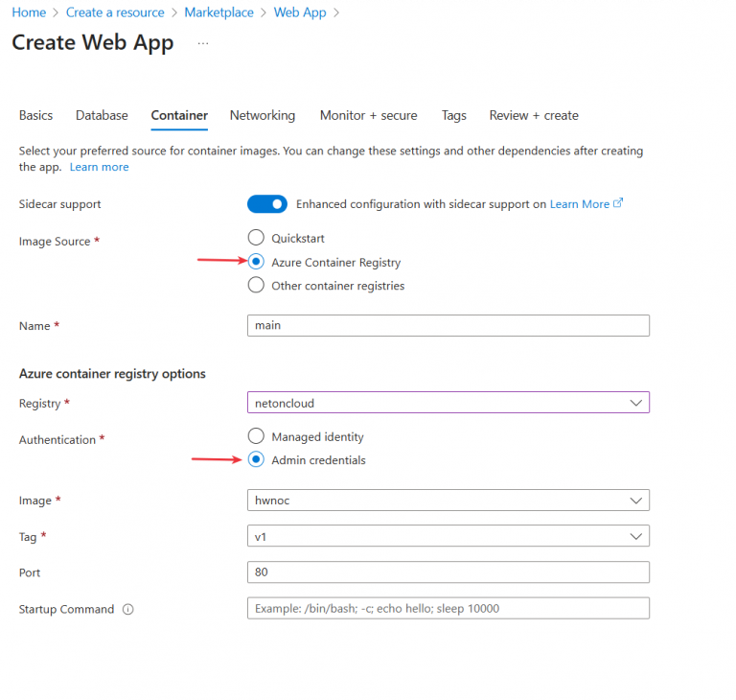The width and height of the screenshot is (736, 700).
Task: Choose Other container registries option
Action: 256,285
